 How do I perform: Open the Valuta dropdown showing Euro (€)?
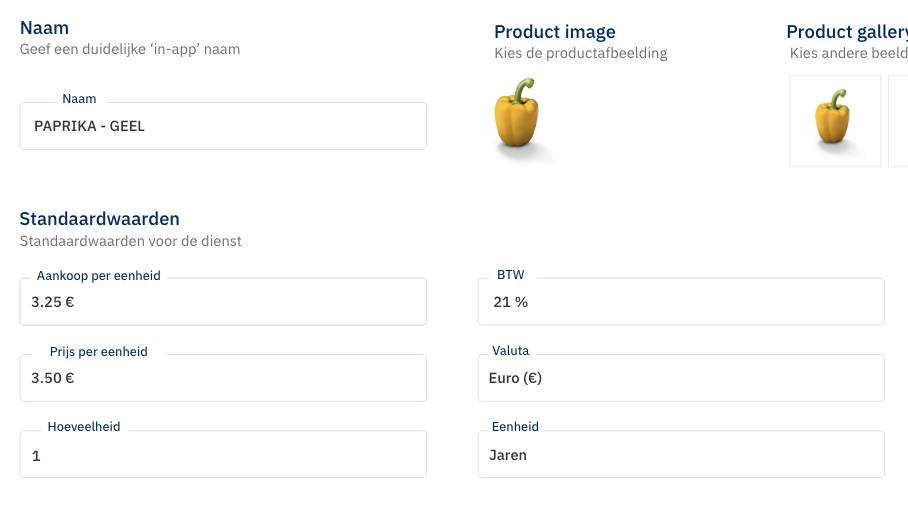pos(681,378)
